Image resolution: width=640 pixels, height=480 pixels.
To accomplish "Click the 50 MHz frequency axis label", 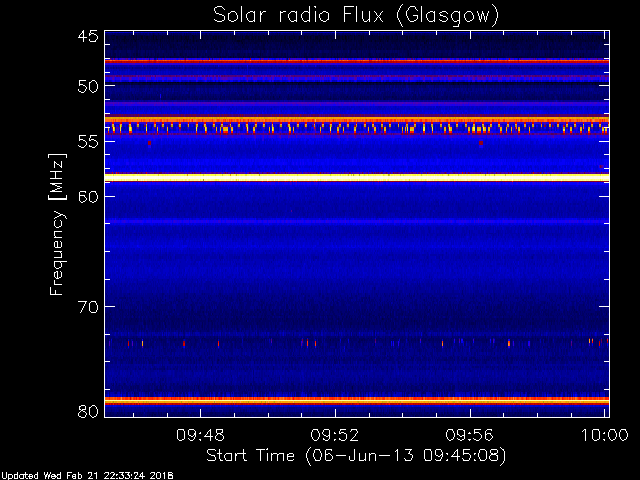I will 88,86.
